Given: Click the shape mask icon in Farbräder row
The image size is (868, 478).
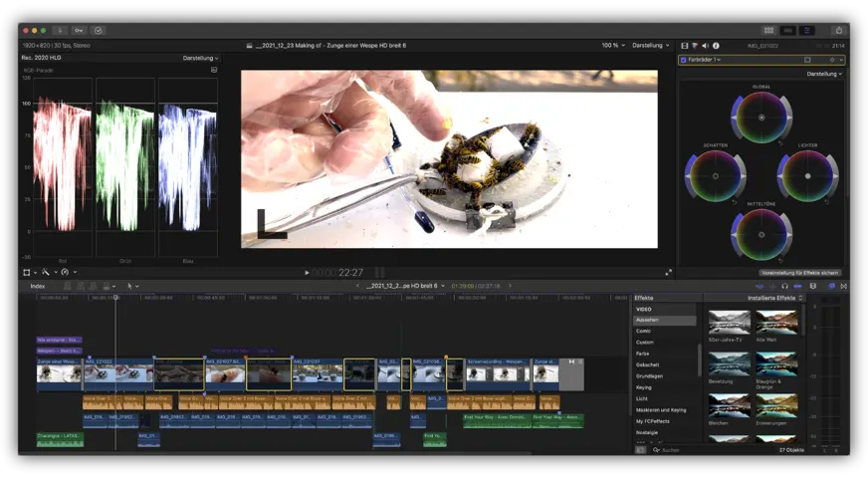Looking at the screenshot, I should (807, 60).
